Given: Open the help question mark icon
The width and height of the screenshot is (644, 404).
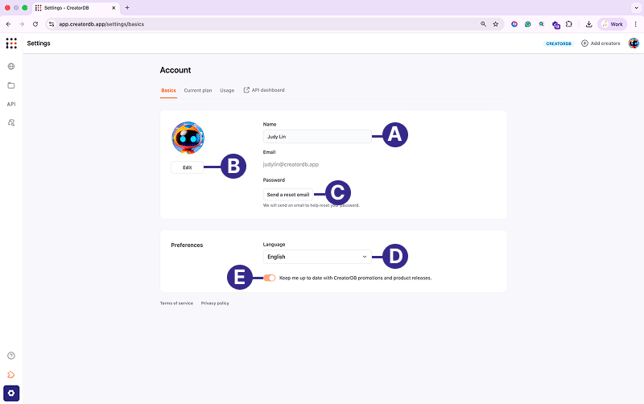Looking at the screenshot, I should (11, 356).
